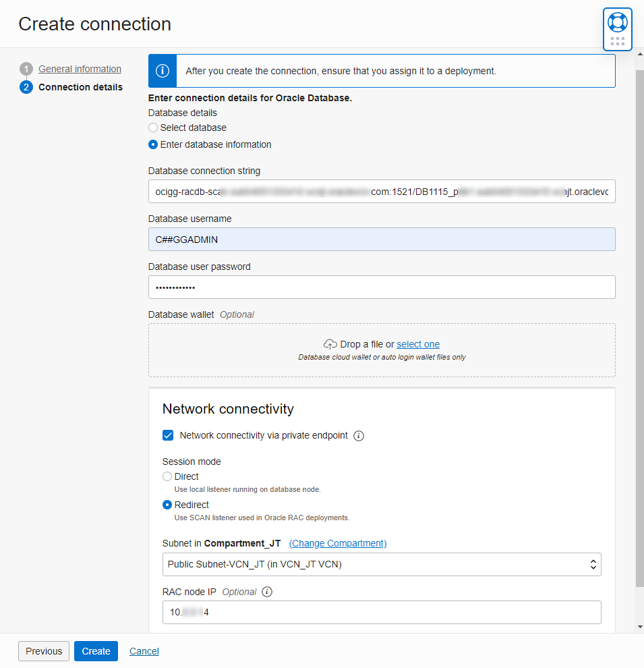The image size is (644, 668).
Task: Open the Public Subnet-VCN_JT dropdown
Action: (382, 564)
